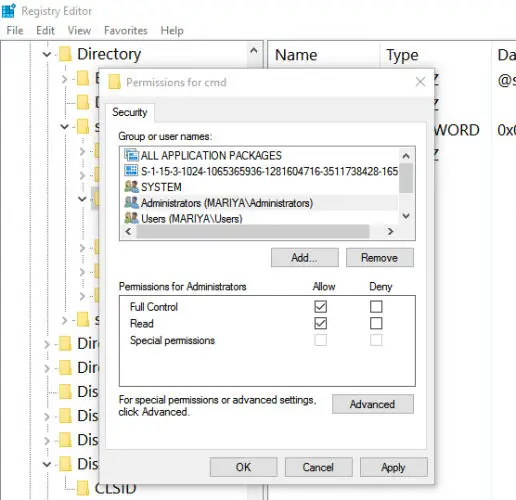
Task: Check Deny for Full Control
Action: [376, 306]
